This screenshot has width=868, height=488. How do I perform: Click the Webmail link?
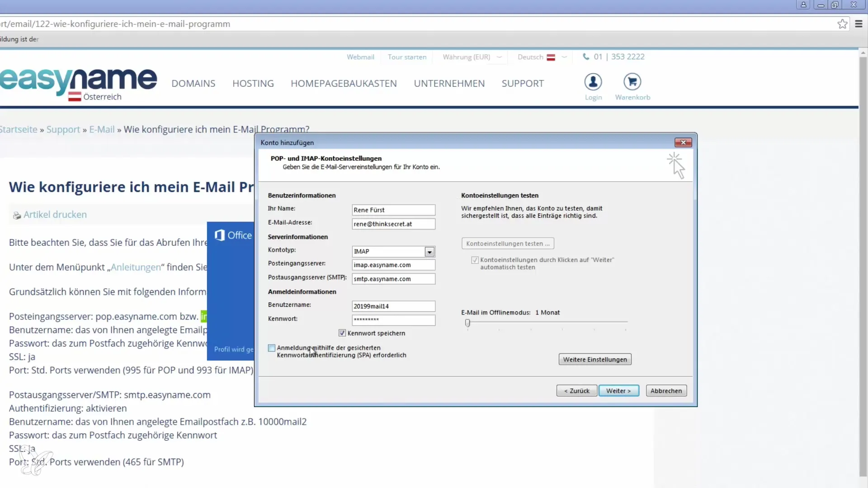pos(360,57)
